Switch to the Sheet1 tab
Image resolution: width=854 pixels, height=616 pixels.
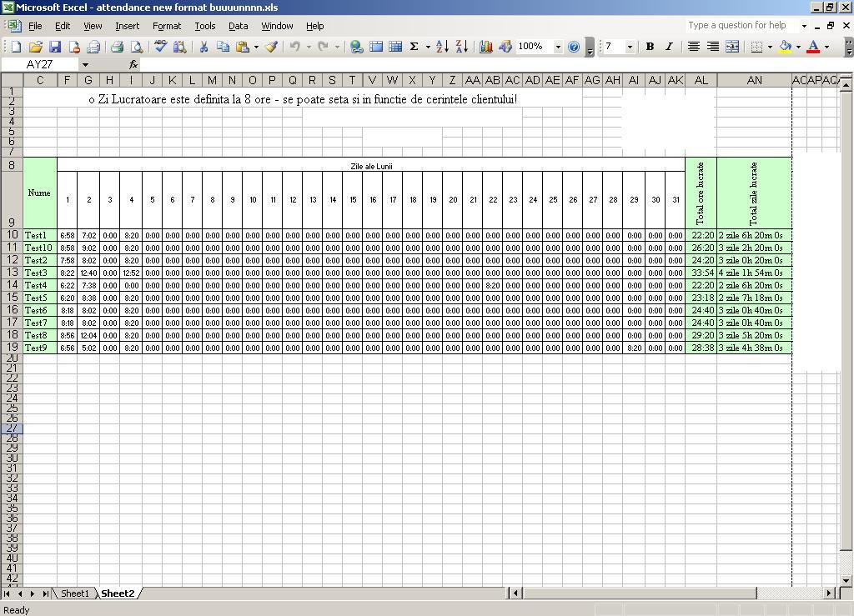(x=74, y=593)
